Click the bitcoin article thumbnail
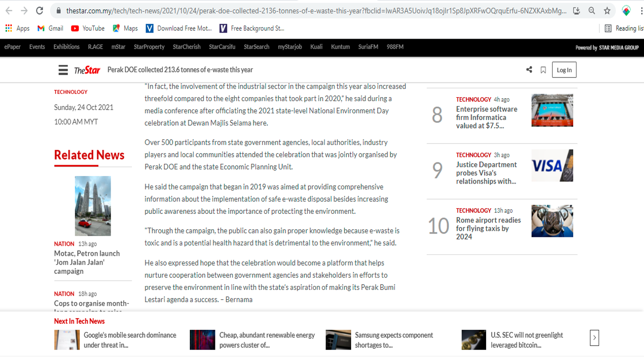The image size is (644, 362). [x=474, y=340]
